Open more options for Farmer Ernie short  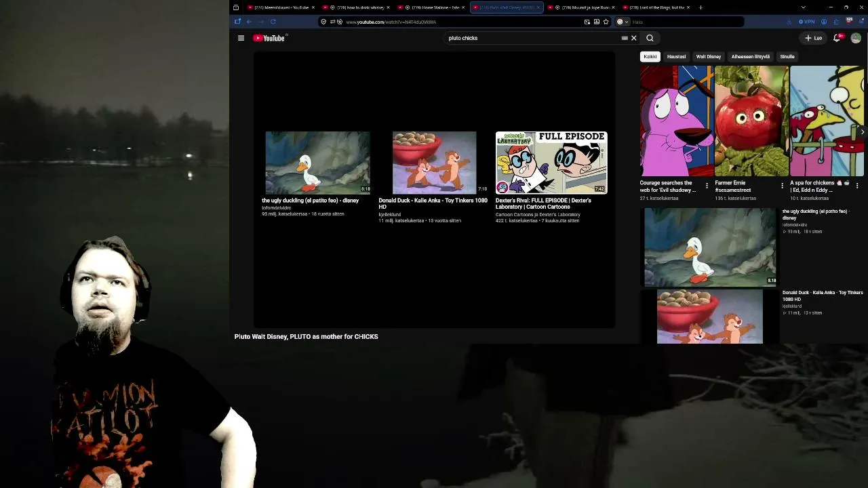(x=782, y=186)
